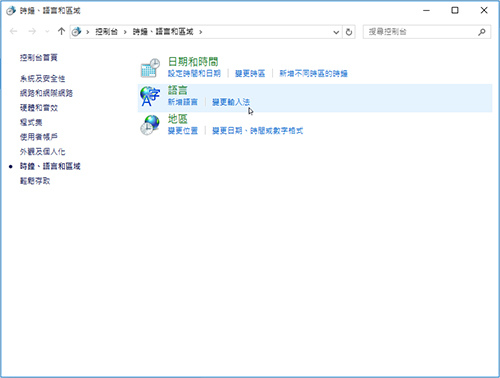Refresh the control panel view
The image size is (500, 378).
[349, 32]
